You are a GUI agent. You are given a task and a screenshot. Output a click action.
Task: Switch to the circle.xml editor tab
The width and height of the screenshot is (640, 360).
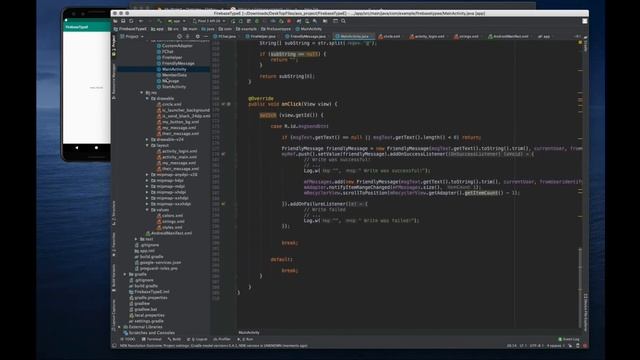[389, 36]
